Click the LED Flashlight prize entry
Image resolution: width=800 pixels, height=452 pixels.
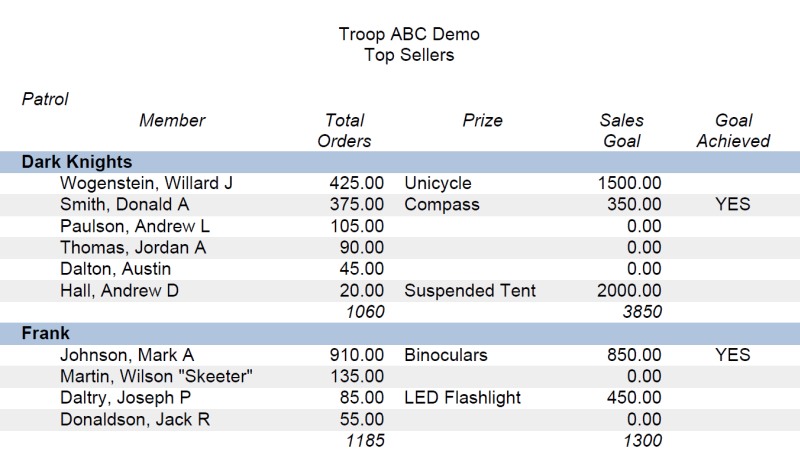(462, 397)
